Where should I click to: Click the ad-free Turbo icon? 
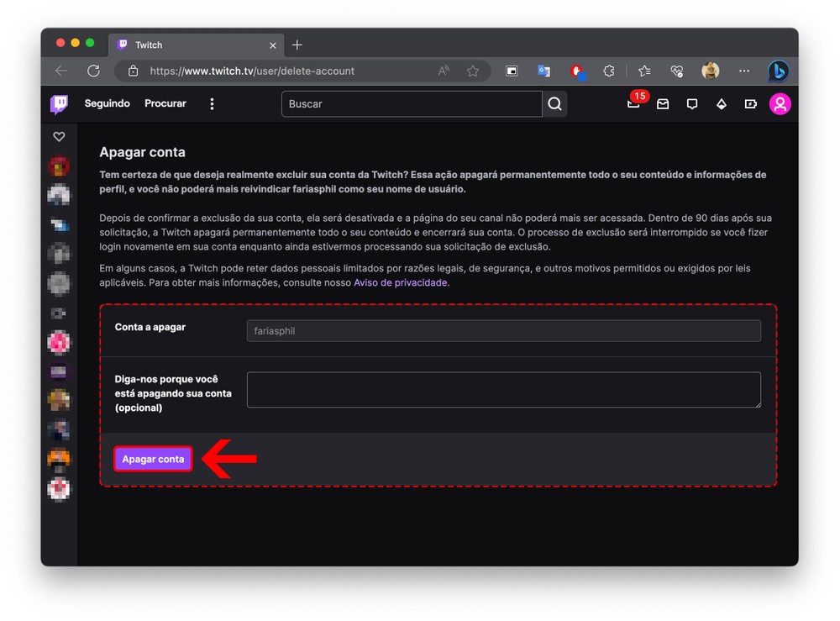click(750, 104)
